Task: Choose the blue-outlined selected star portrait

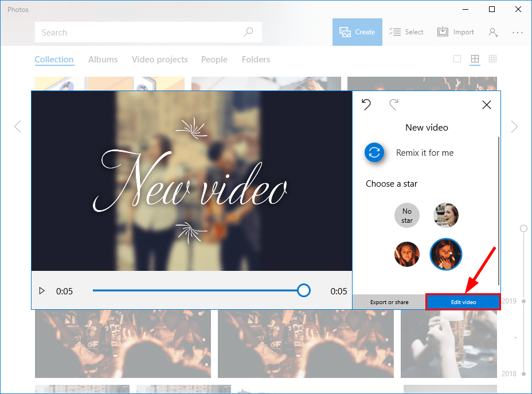Action: [x=446, y=254]
